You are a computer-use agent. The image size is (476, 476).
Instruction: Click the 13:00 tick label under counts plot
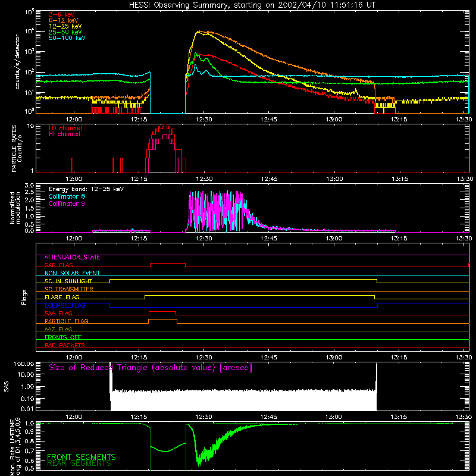(334, 120)
